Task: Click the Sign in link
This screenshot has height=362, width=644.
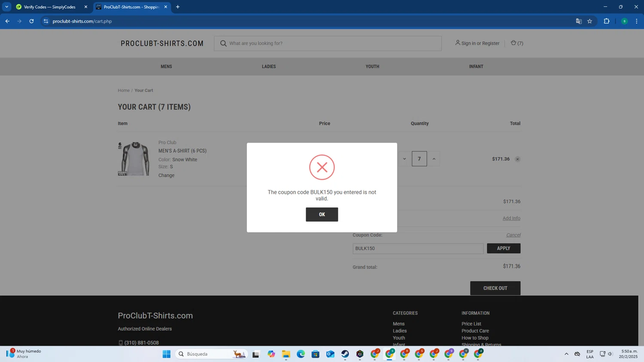Action: pyautogui.click(x=468, y=43)
